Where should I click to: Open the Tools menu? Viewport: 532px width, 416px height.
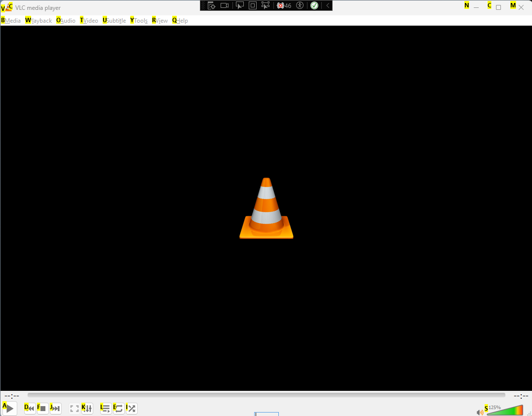click(139, 21)
